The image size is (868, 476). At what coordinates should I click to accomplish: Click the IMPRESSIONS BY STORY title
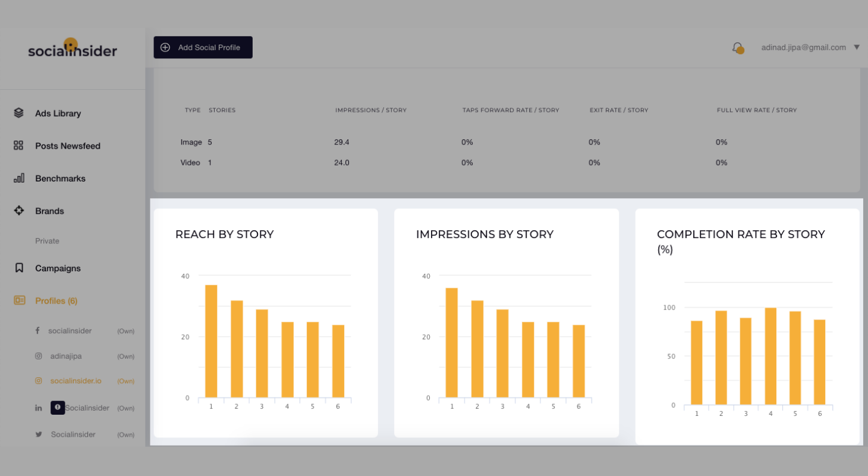(485, 234)
